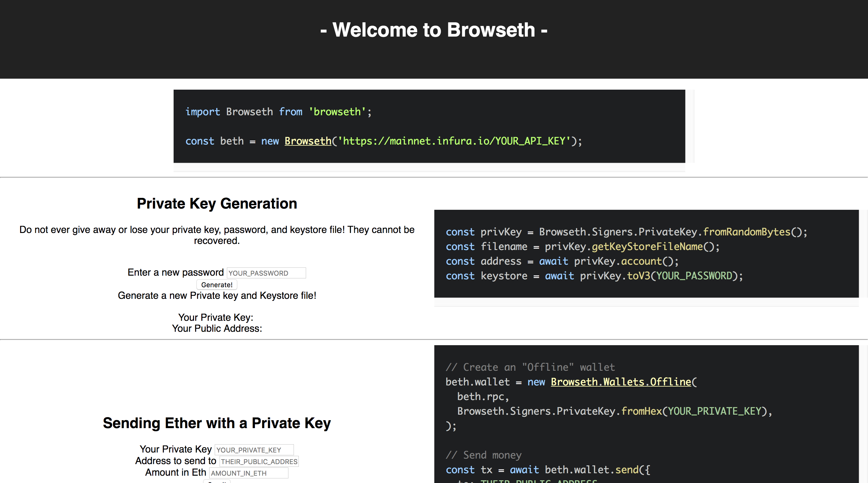The image size is (868, 483).
Task: Click the 'Amount in Eth' label
Action: coord(175,473)
